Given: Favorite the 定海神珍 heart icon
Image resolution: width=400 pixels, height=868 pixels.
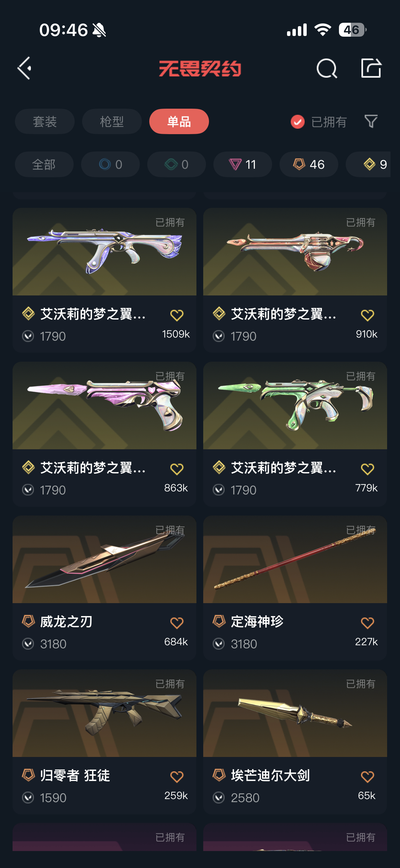Looking at the screenshot, I should [x=367, y=623].
